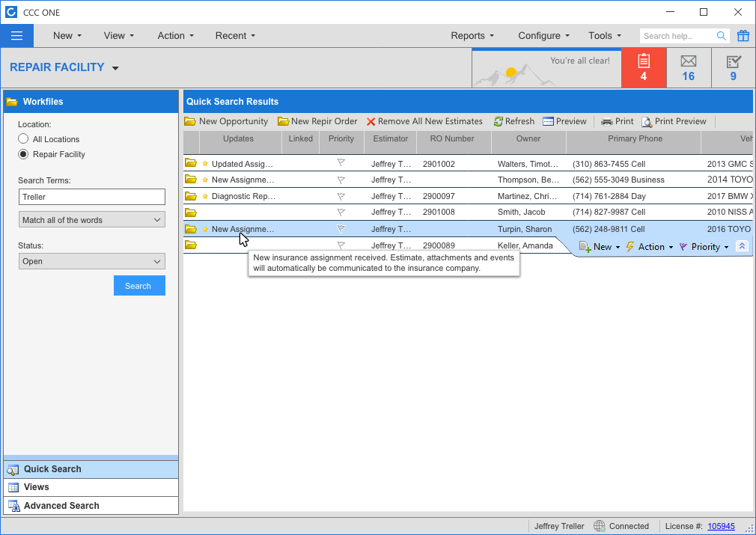Open the Tools menu
Viewport: 756px width, 535px height.
[x=605, y=36]
